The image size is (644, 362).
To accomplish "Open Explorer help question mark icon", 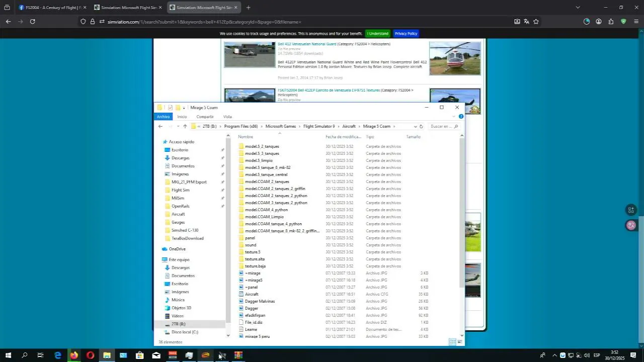I will tap(461, 117).
